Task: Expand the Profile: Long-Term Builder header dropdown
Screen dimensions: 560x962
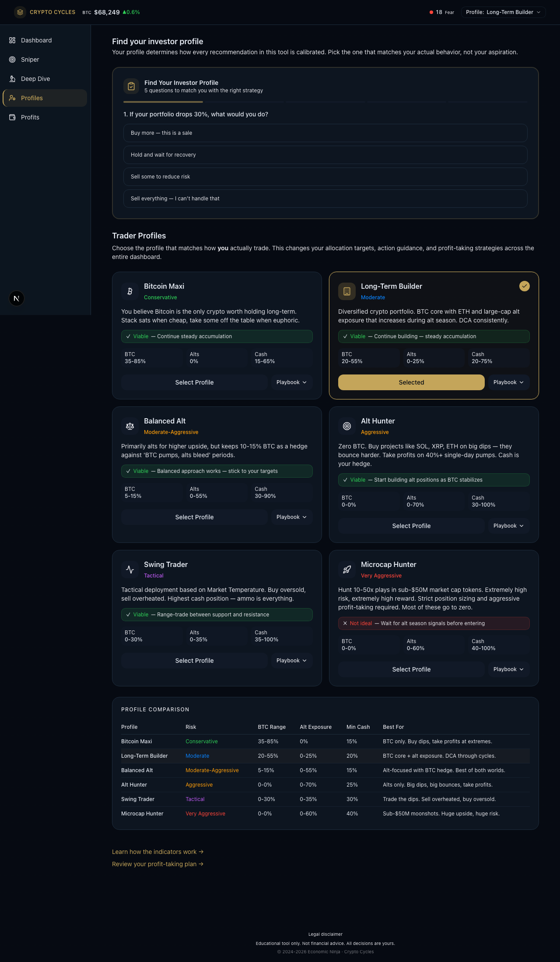Action: coord(503,12)
